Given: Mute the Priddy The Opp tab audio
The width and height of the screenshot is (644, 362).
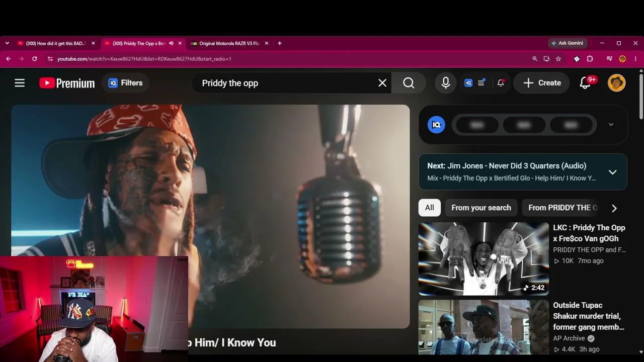Looking at the screenshot, I should 171,43.
